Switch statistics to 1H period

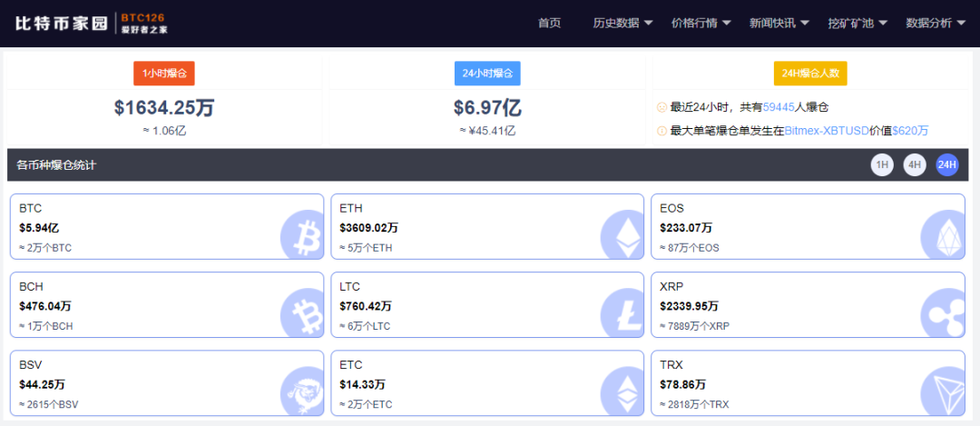tap(882, 165)
